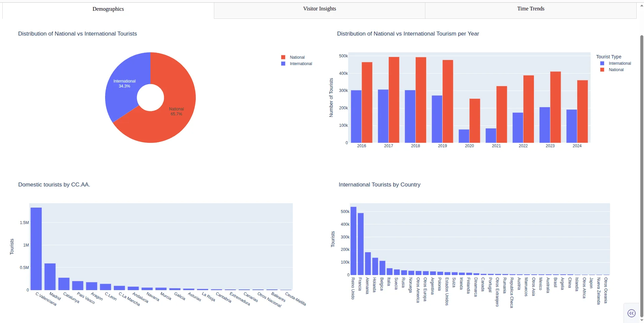Click 'Distribution of National vs International Tourists' title
This screenshot has height=323, width=644.
tap(78, 34)
